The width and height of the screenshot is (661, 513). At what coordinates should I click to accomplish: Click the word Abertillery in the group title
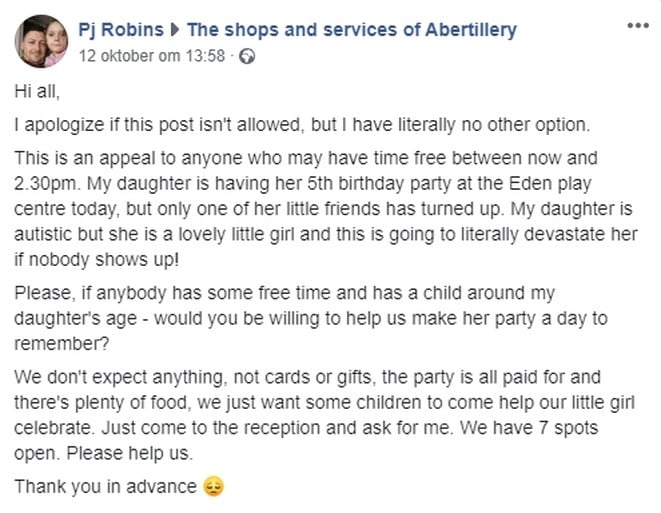[471, 30]
